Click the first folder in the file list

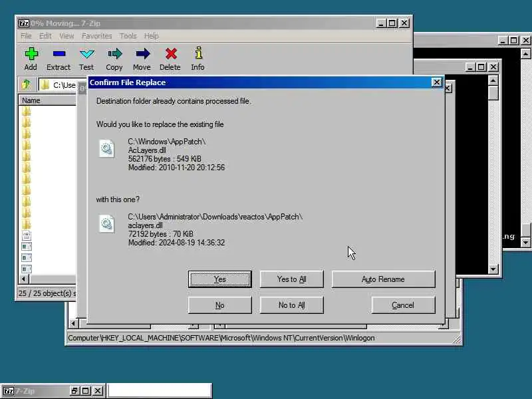pyautogui.click(x=27, y=111)
